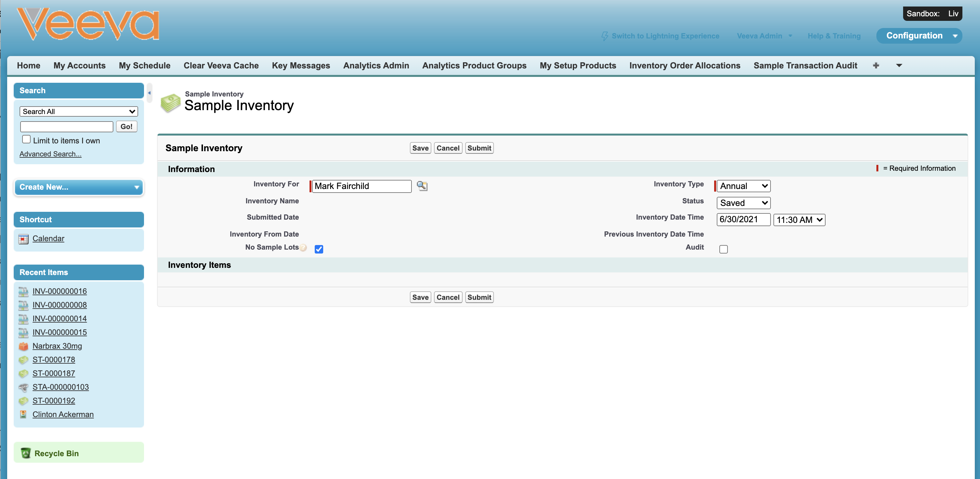The height and width of the screenshot is (479, 980).
Task: Uncheck the No Sample Lots checkbox
Action: [319, 249]
